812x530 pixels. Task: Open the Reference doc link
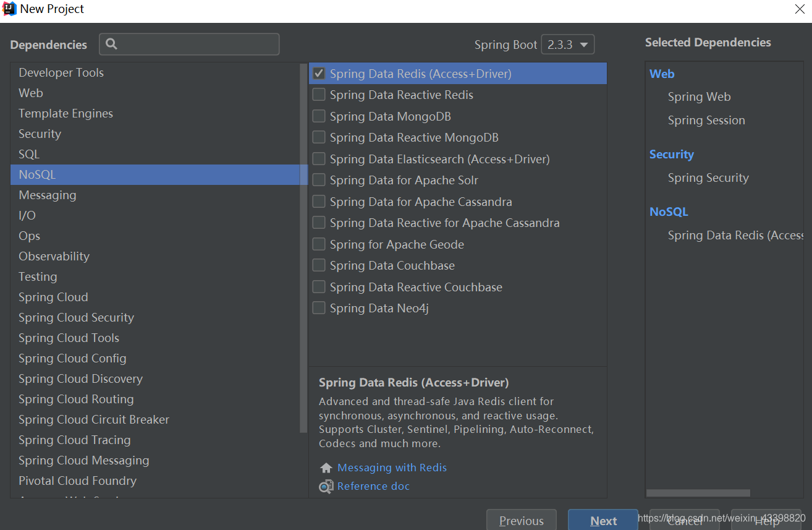tap(373, 486)
